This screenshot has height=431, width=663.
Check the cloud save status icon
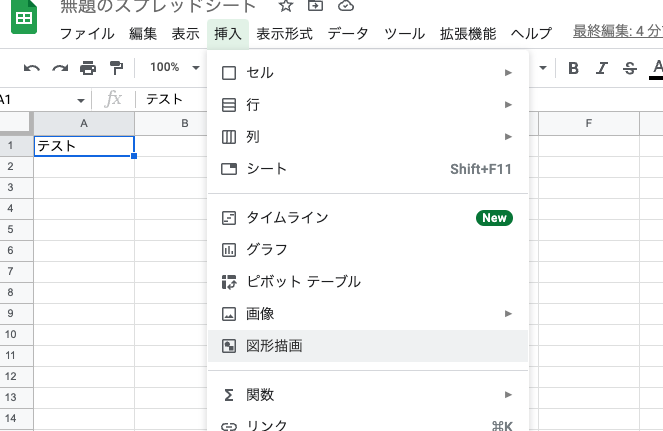point(346,6)
